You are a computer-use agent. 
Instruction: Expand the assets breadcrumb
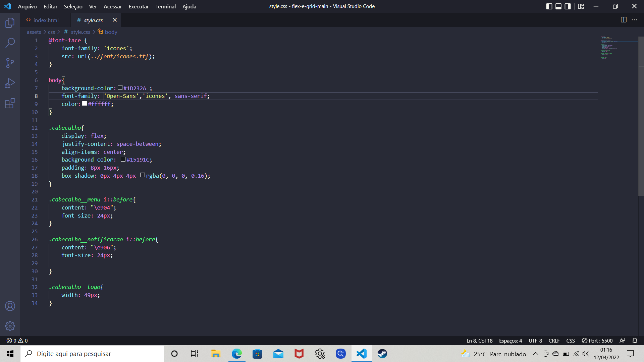[34, 32]
